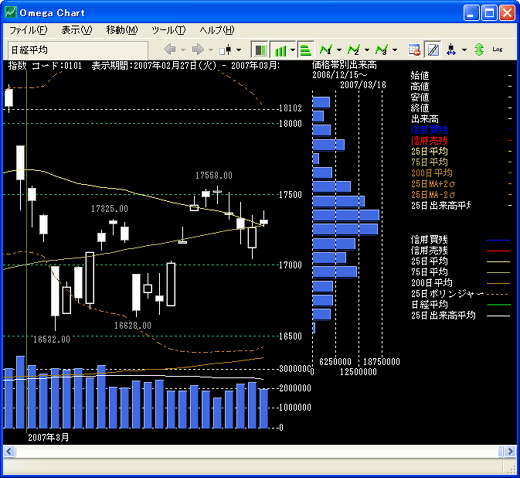520x478 pixels.
Task: Click the 18102 price axis label
Action: [x=290, y=108]
